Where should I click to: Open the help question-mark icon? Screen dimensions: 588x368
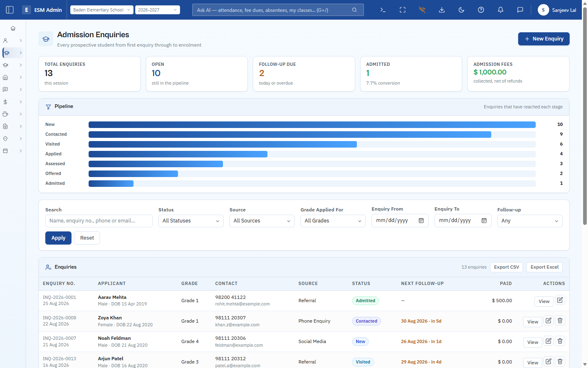481,10
